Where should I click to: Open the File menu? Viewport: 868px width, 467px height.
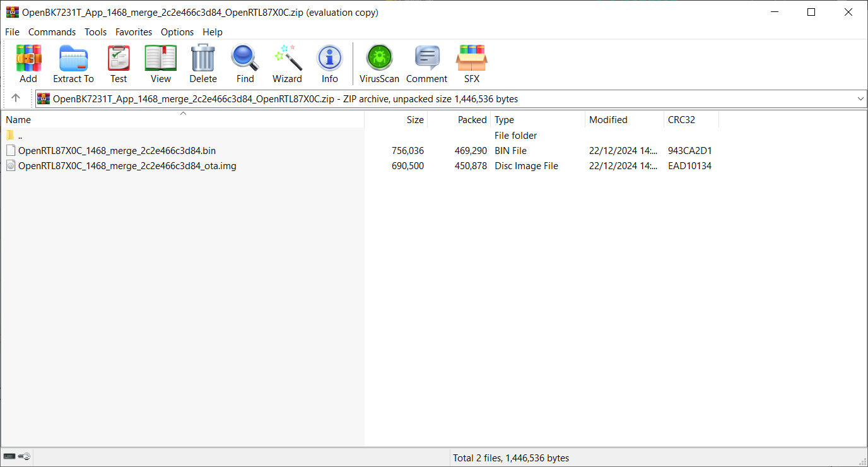pyautogui.click(x=12, y=32)
